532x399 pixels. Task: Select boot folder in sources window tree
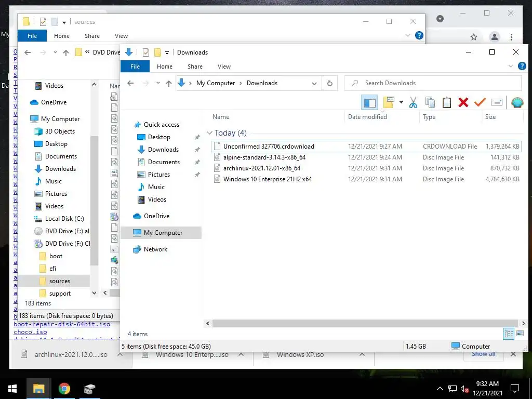click(56, 256)
